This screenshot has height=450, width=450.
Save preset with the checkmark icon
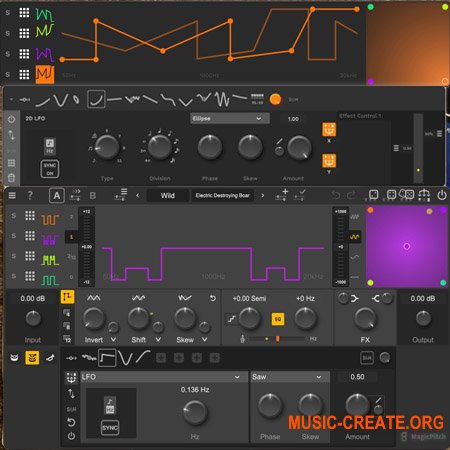pyautogui.click(x=299, y=195)
